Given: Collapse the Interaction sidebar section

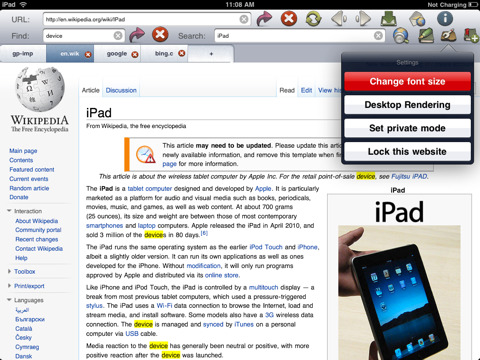Looking at the screenshot, I should click(9, 211).
